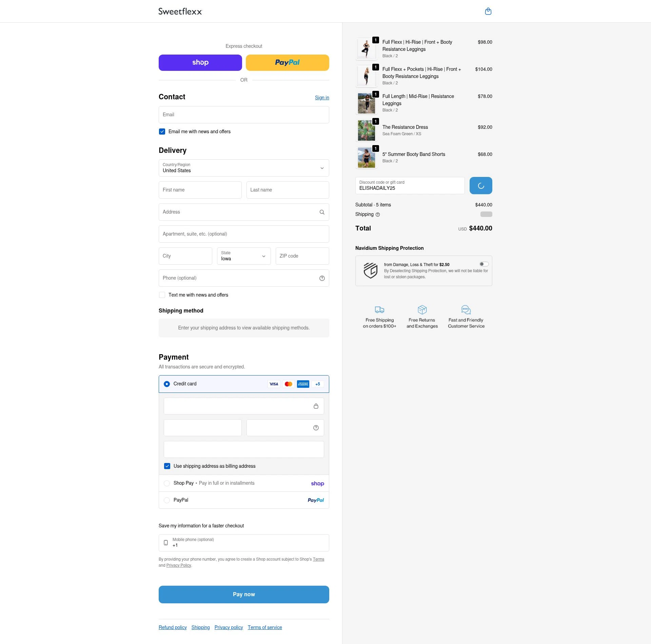Screen dimensions: 651x644
Task: Click the Navidium shield icon
Action: 371,271
